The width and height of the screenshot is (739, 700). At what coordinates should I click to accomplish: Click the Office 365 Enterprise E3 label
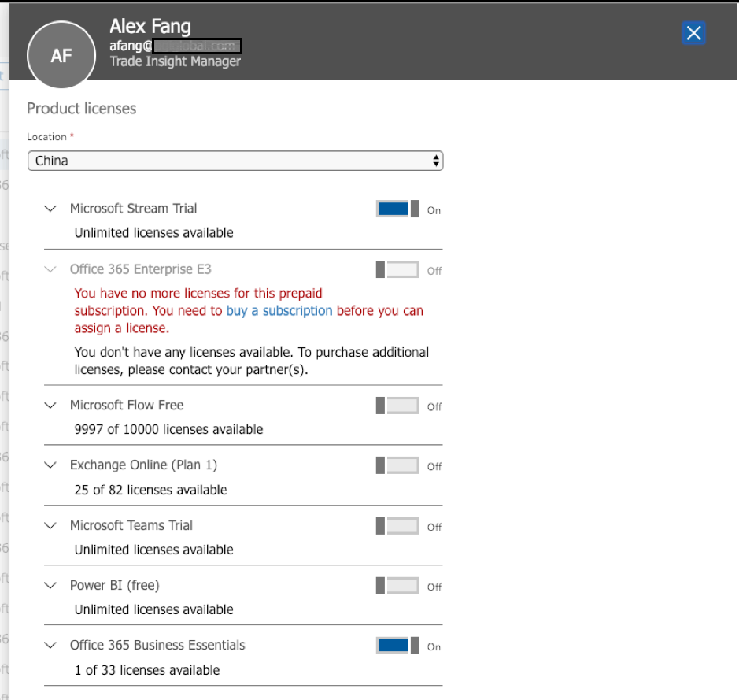pyautogui.click(x=140, y=269)
